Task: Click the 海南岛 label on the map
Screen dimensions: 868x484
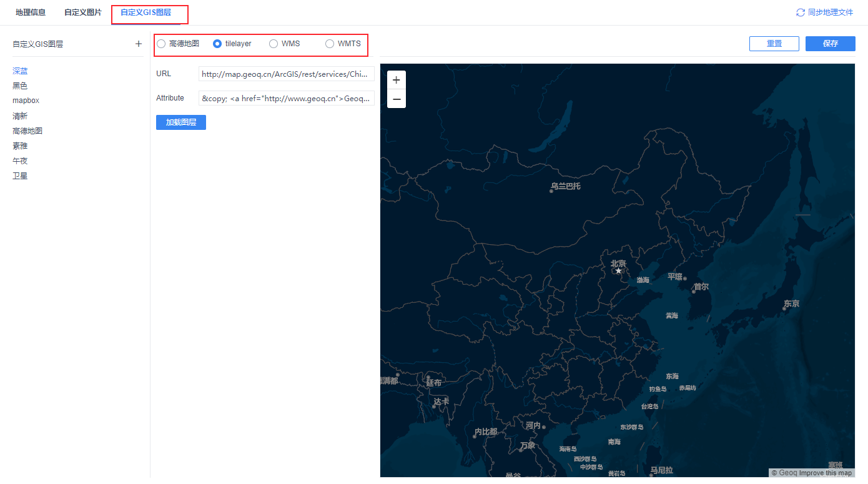Action: (568, 448)
